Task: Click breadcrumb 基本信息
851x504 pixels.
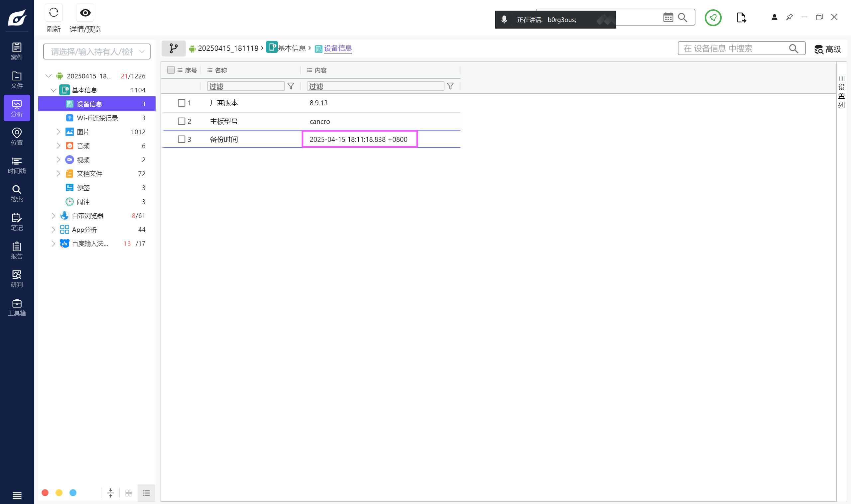Action: coord(292,49)
